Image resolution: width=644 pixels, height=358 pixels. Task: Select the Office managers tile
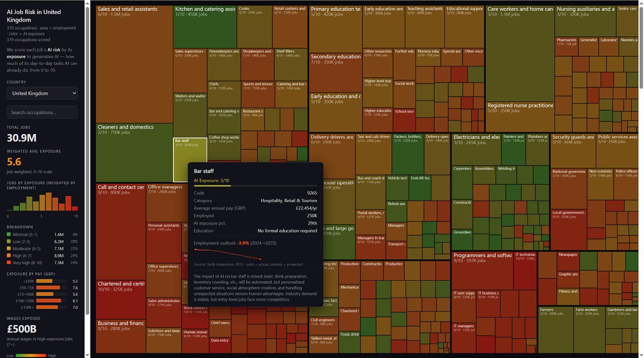(164, 203)
